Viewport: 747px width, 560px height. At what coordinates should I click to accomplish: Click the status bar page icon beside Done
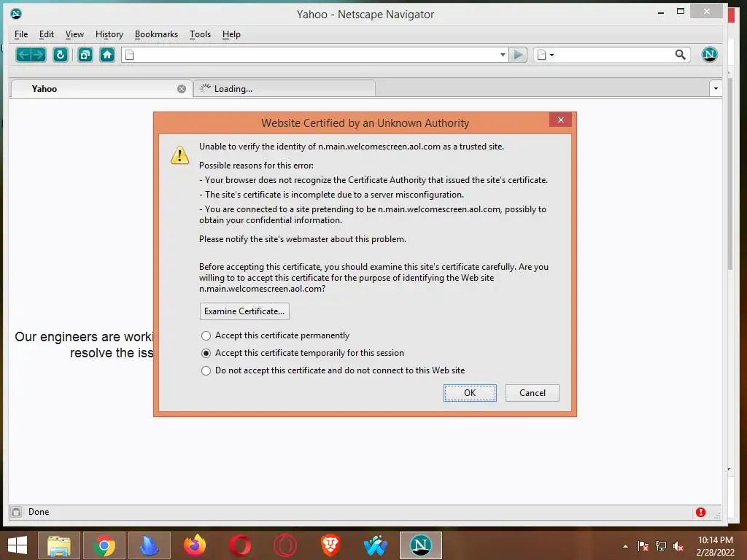[x=16, y=512]
